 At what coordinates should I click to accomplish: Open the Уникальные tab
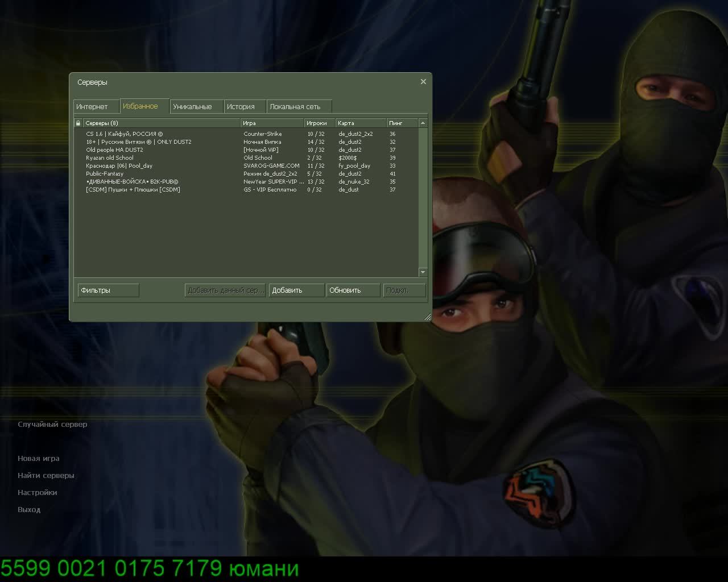click(192, 107)
